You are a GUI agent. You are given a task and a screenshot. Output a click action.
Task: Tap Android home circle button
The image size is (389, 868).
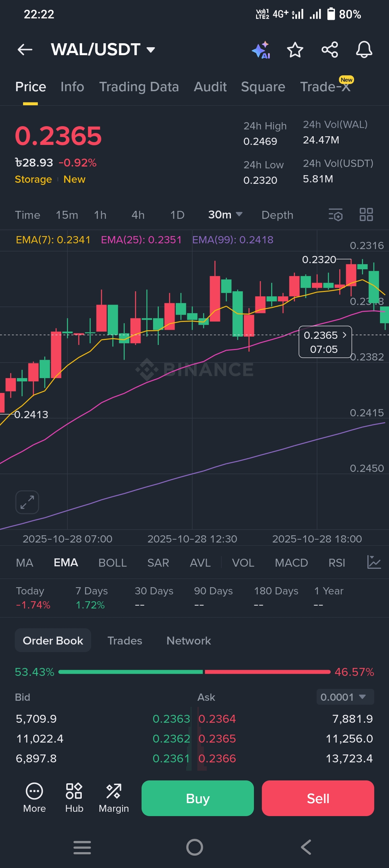(x=194, y=847)
